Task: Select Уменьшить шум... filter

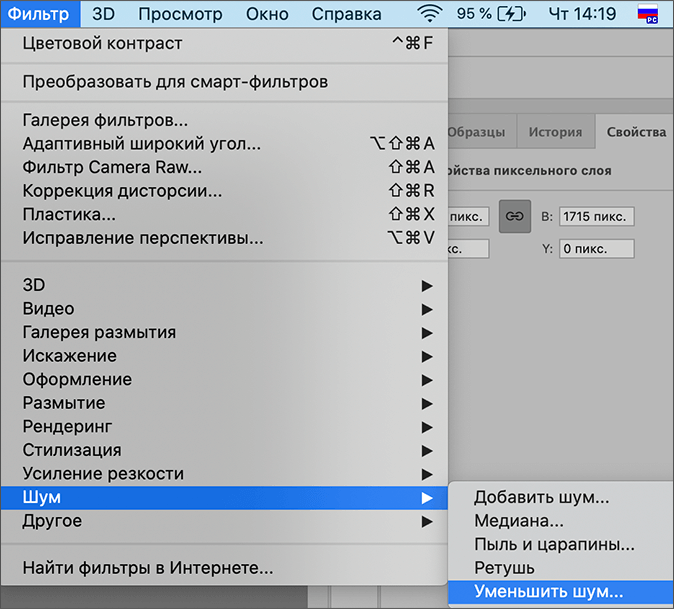Action: (x=561, y=592)
